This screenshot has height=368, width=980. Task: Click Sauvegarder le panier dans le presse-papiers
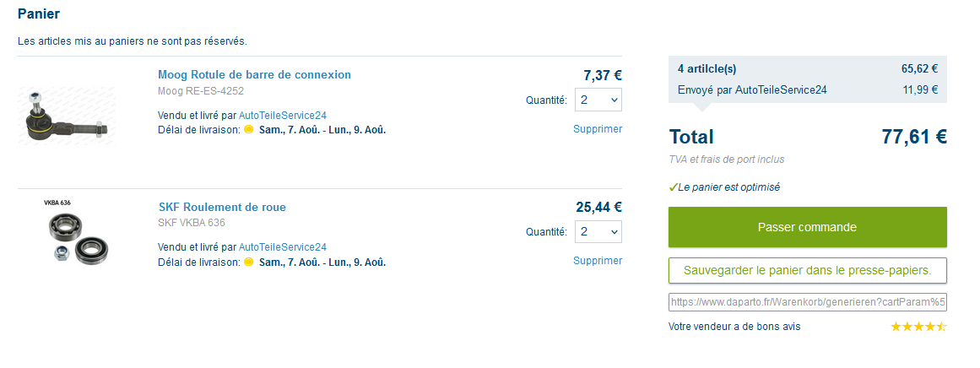(807, 271)
